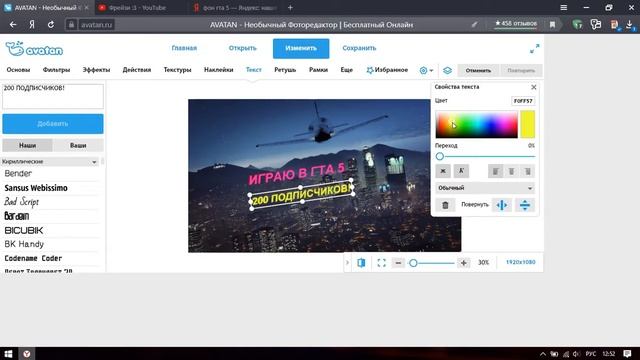This screenshot has width=640, height=360.
Task: Select the Bender font
Action: [x=18, y=173]
